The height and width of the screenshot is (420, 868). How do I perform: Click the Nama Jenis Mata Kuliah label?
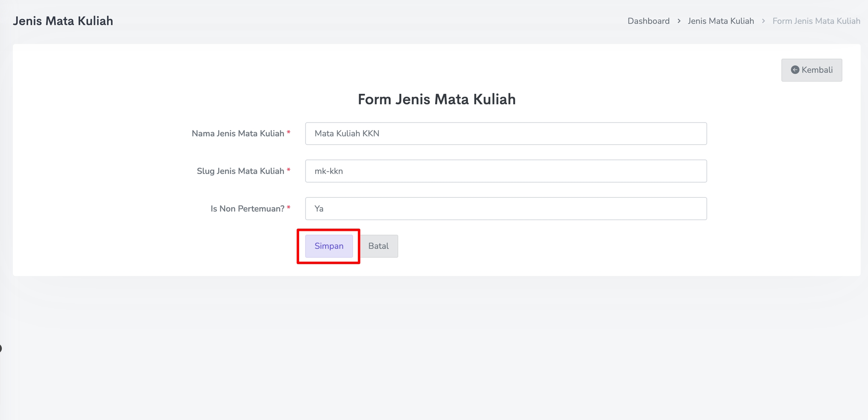coord(238,133)
